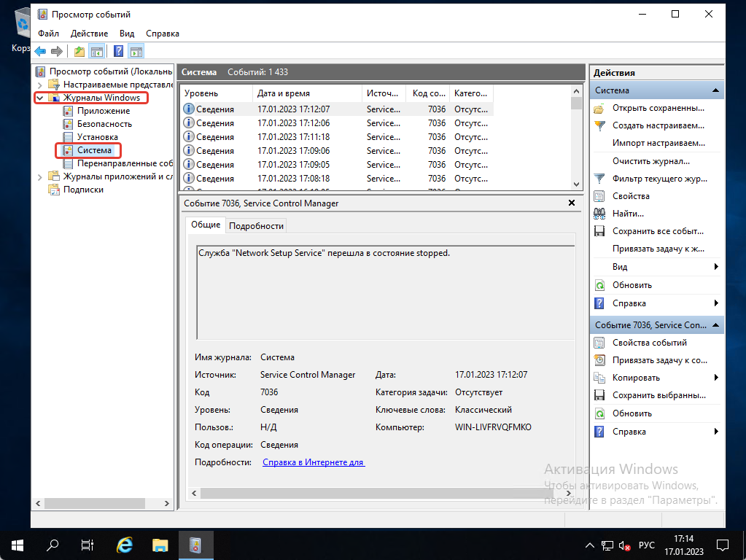Open File Explorer from the taskbar

[x=160, y=545]
